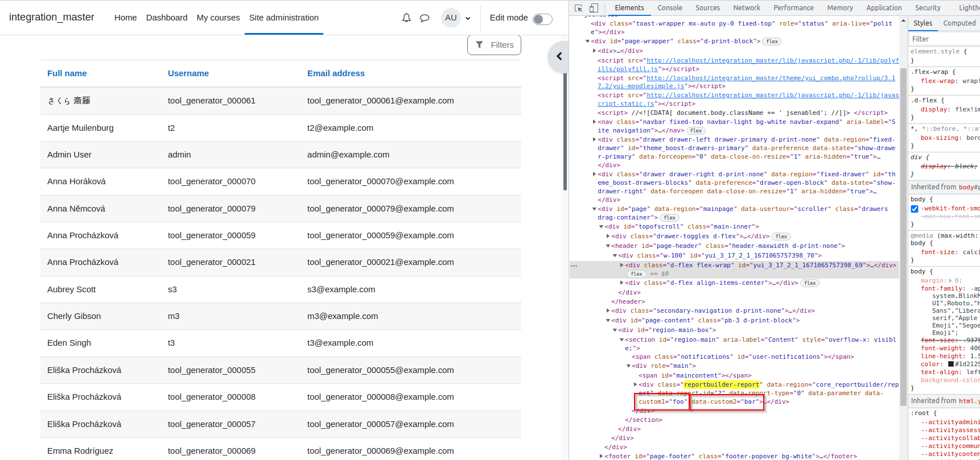Expand the drawer-left div node

(x=595, y=139)
